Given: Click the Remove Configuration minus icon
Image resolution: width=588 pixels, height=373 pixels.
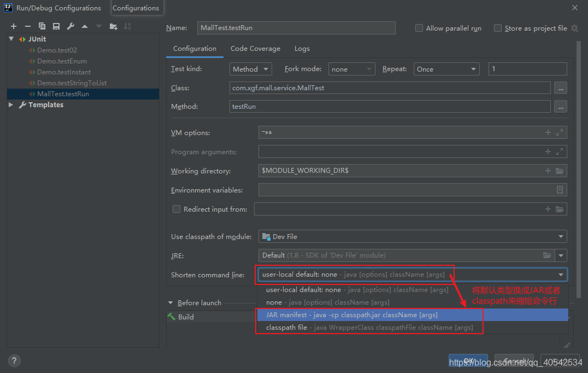Looking at the screenshot, I should click(x=28, y=26).
